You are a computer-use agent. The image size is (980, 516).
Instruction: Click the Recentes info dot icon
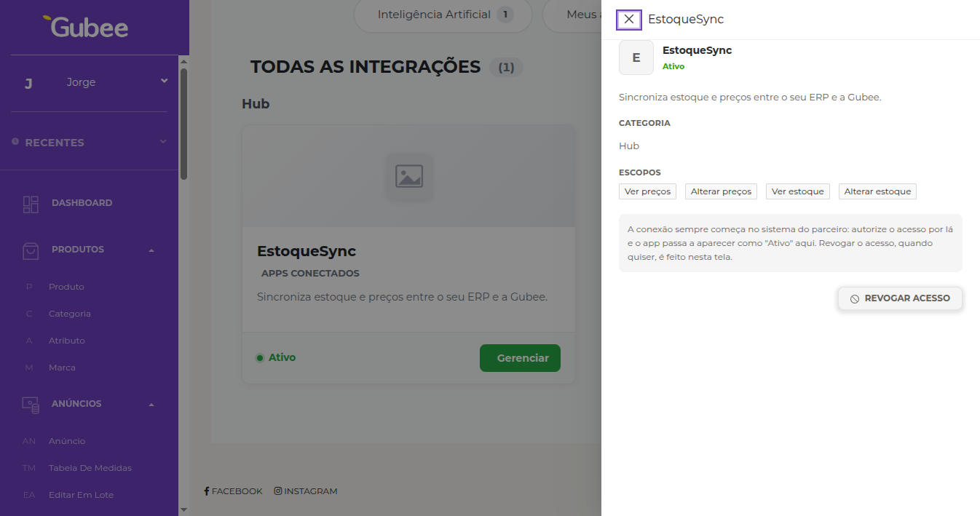point(15,142)
